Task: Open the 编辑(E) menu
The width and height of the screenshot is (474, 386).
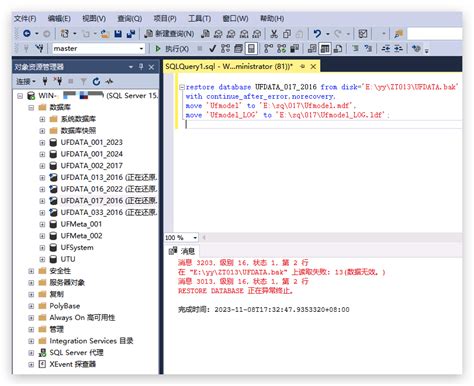Action: click(59, 18)
